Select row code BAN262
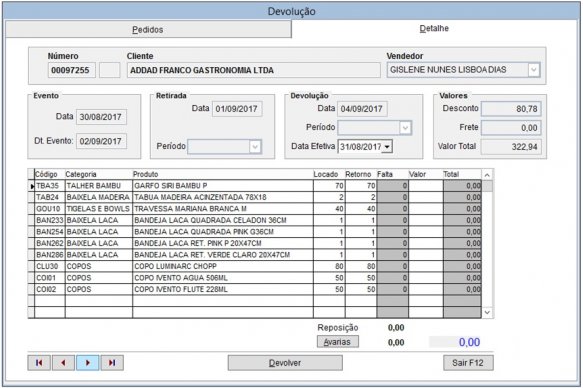 (50, 243)
